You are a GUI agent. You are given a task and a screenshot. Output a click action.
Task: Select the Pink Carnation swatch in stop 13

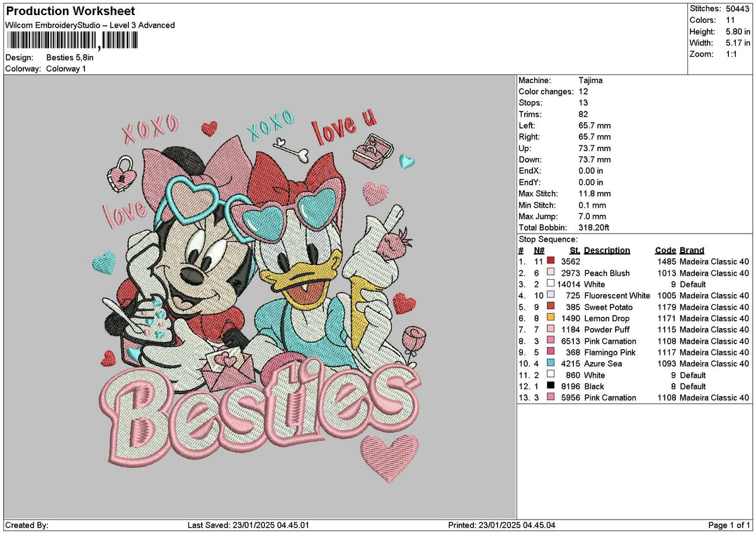point(551,397)
